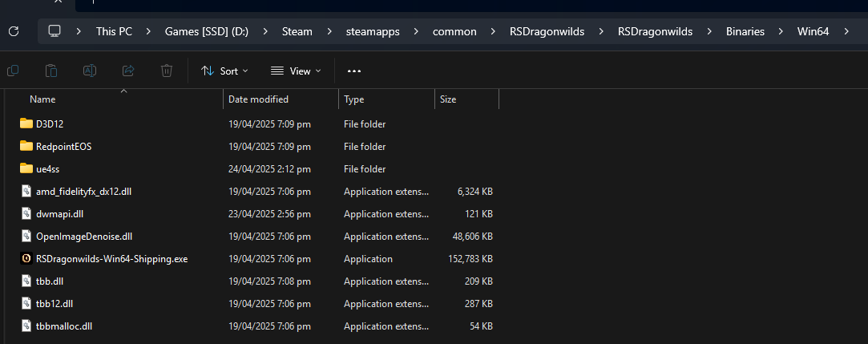Click the tbb.dll file icon
868x344 pixels.
coord(26,281)
